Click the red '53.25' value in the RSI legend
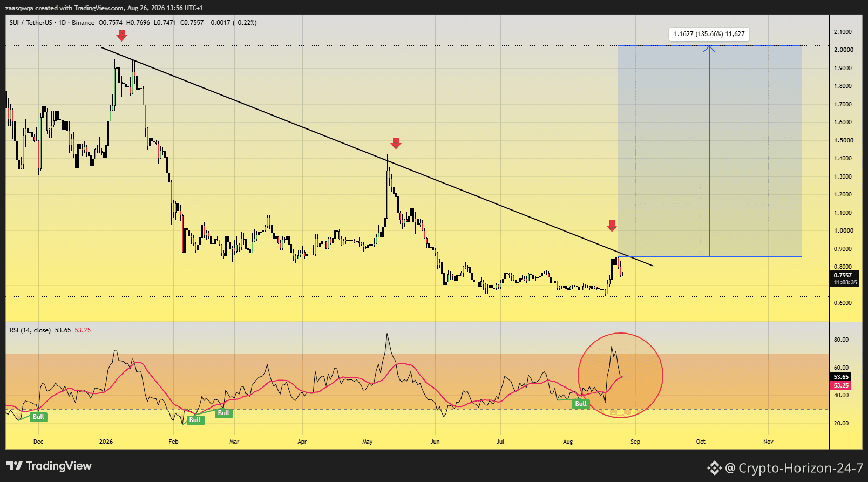868x482 pixels. (83, 330)
